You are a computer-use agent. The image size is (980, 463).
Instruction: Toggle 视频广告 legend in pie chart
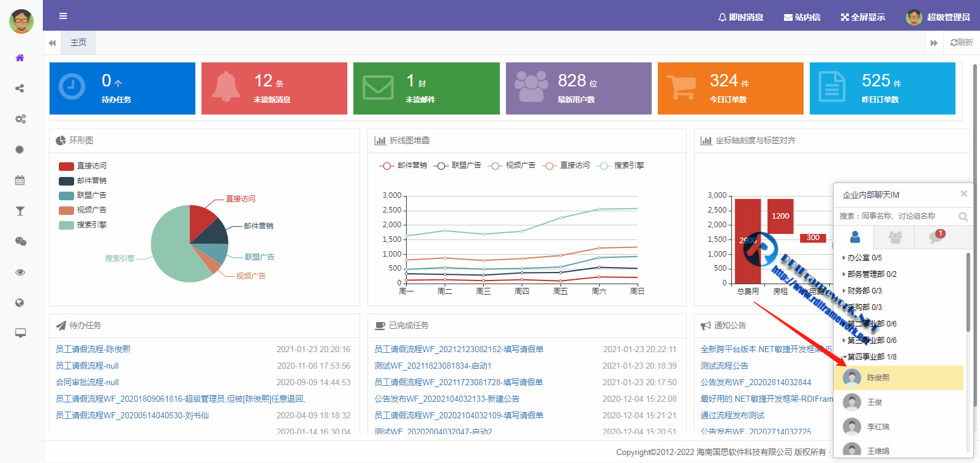tap(83, 210)
